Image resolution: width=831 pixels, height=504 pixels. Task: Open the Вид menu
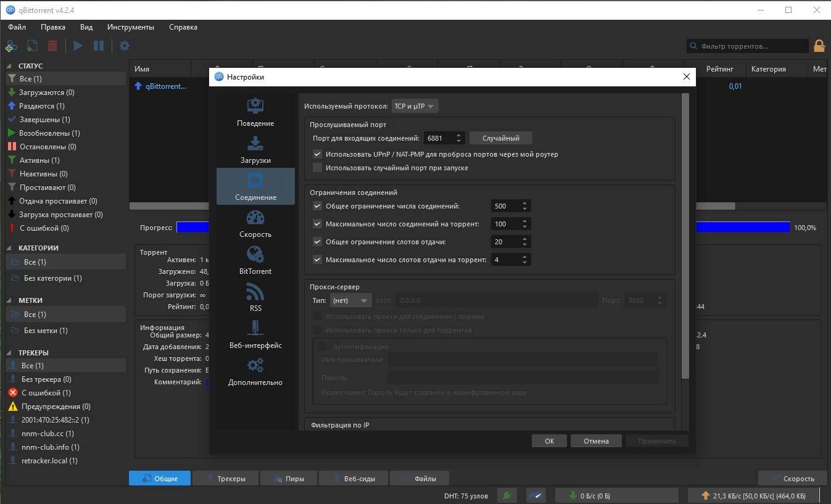[x=86, y=27]
